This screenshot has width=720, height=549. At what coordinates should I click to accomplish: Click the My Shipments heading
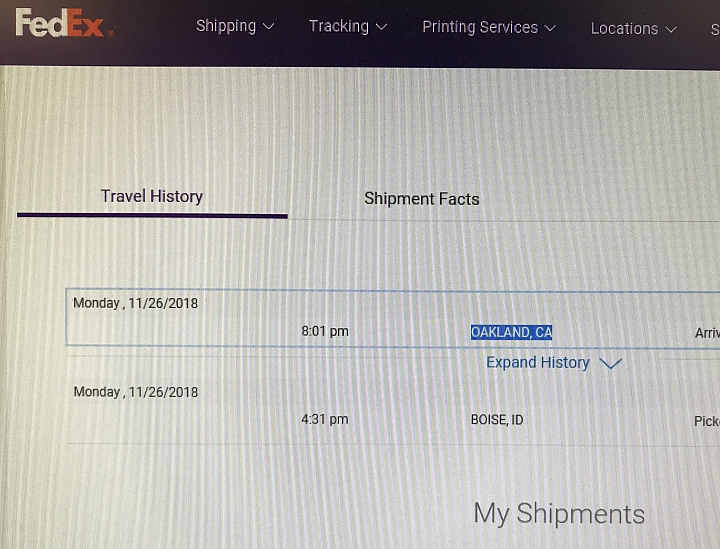(559, 514)
